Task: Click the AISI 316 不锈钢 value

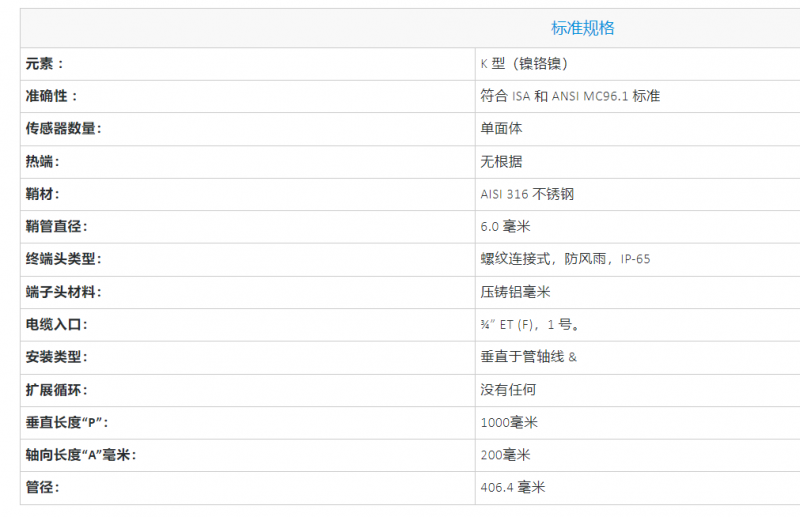Action: tap(527, 194)
